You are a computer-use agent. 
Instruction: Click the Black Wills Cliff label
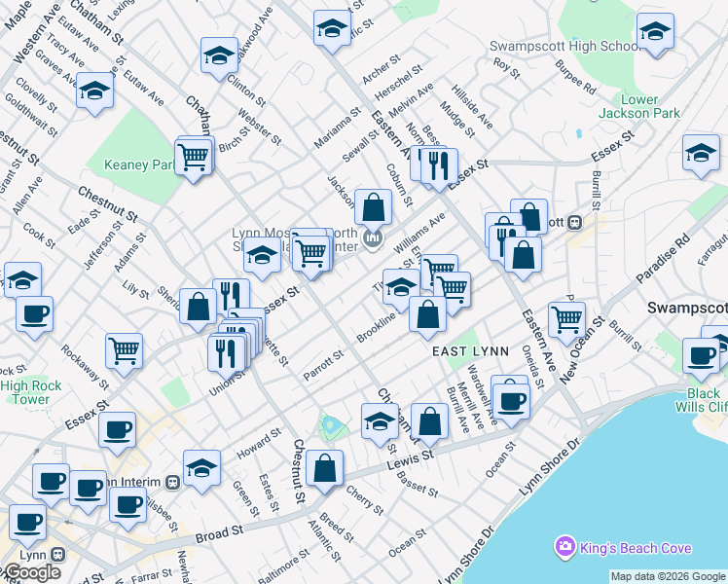(x=701, y=400)
